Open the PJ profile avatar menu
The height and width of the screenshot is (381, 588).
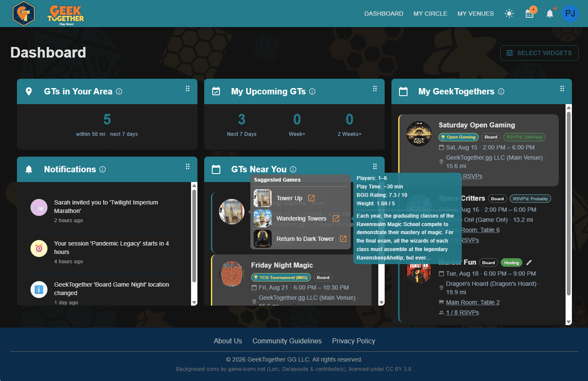[x=570, y=14]
